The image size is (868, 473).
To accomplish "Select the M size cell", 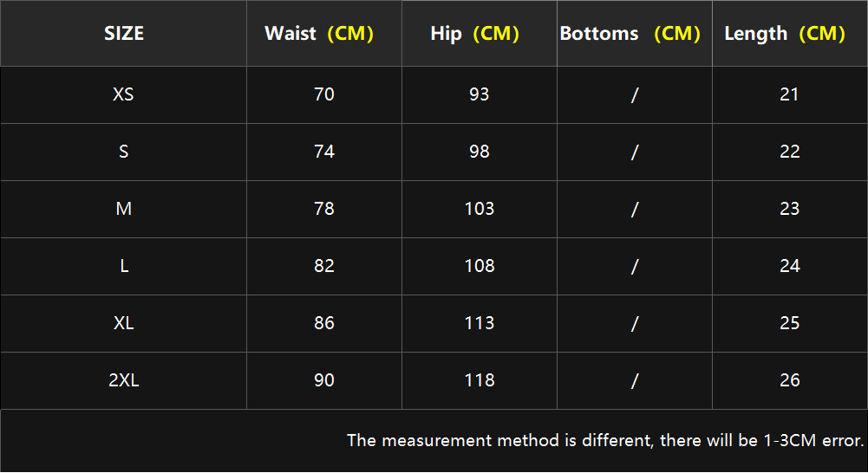I will pos(123,209).
